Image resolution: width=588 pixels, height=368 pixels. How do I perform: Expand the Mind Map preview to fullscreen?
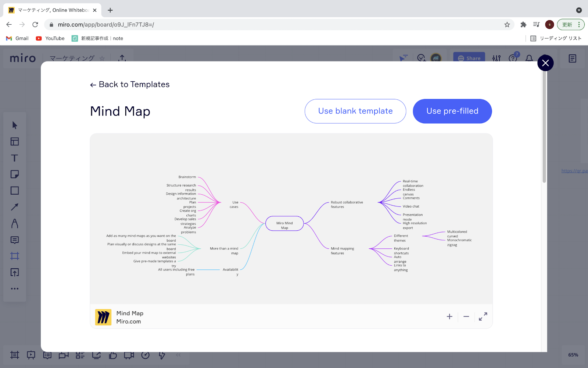483,316
